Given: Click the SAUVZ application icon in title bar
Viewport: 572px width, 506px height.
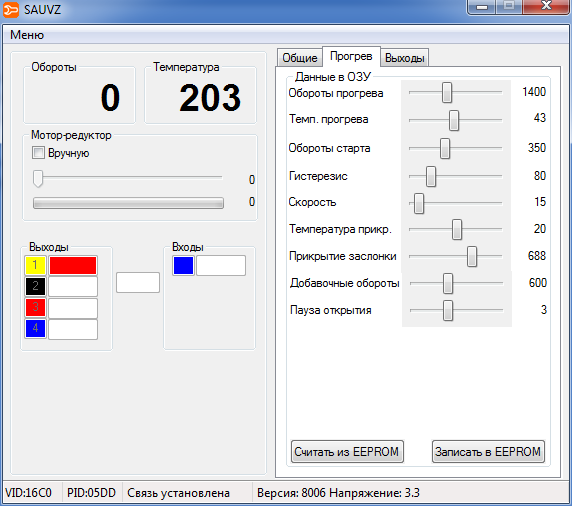Looking at the screenshot, I should click(11, 9).
